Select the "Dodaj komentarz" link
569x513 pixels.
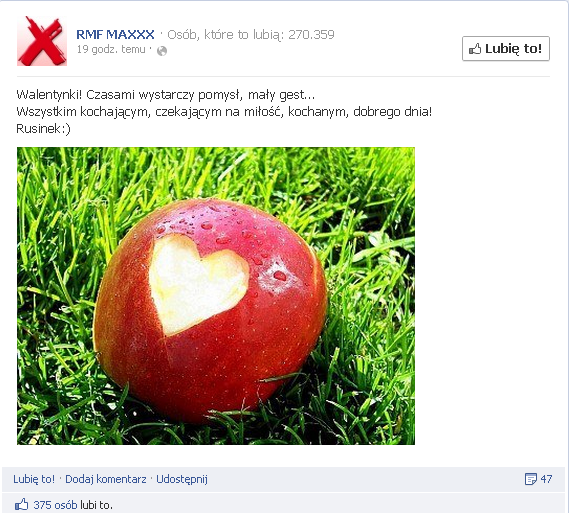pos(106,479)
